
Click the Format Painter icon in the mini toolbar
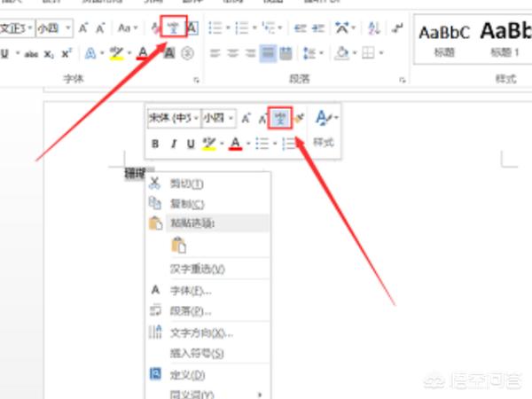pos(299,118)
